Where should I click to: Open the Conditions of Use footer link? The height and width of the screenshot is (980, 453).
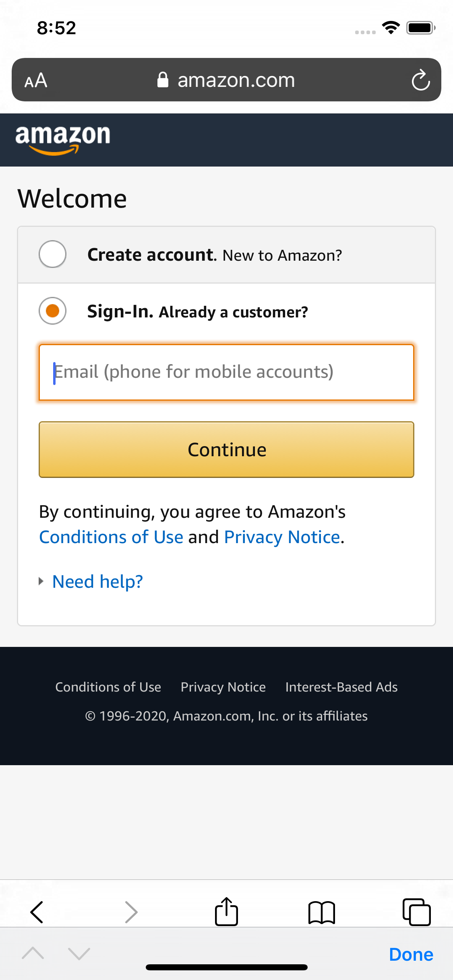pos(108,687)
